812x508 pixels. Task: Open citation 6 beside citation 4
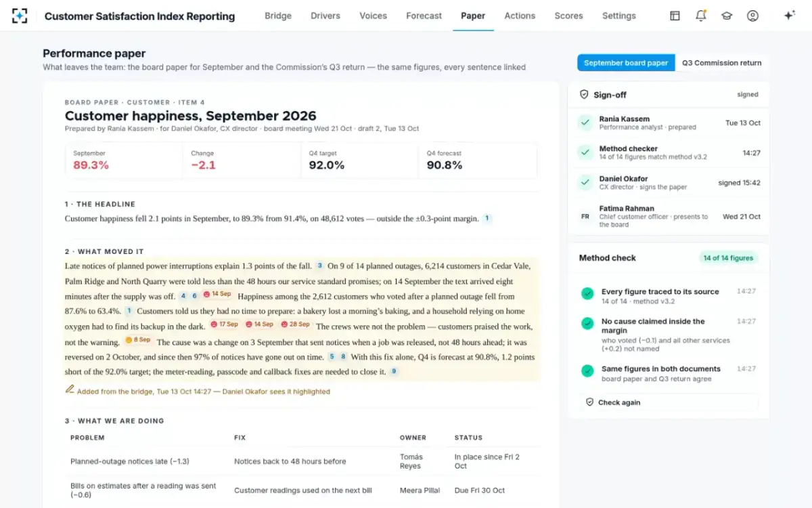[x=195, y=296]
